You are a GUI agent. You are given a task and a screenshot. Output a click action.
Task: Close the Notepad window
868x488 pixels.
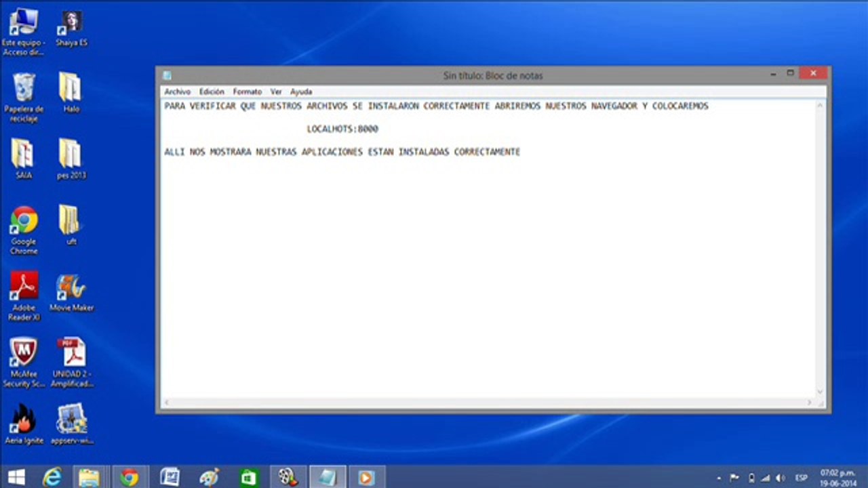(x=813, y=73)
